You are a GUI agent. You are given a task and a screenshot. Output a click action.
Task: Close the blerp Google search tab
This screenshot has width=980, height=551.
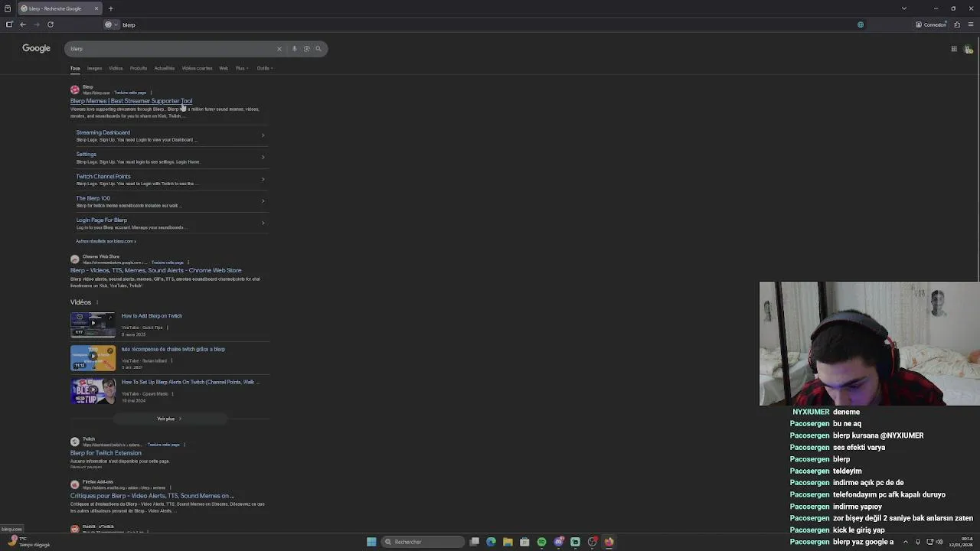[x=96, y=8]
